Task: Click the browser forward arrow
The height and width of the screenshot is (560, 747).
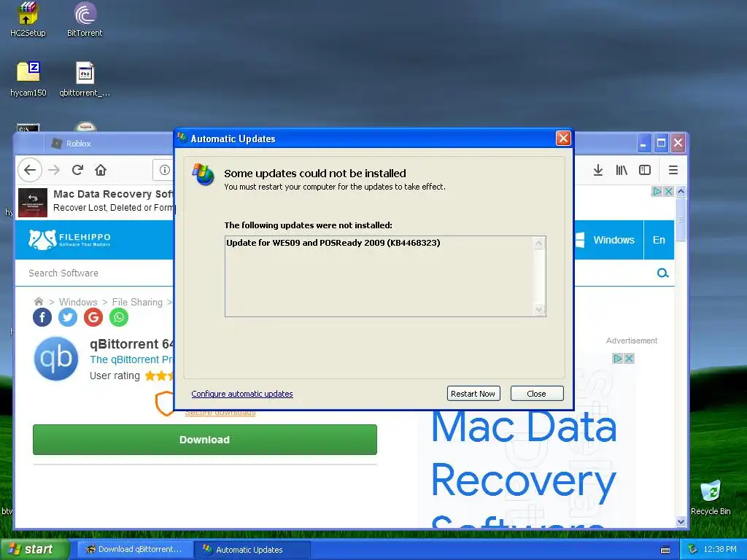Action: tap(54, 170)
